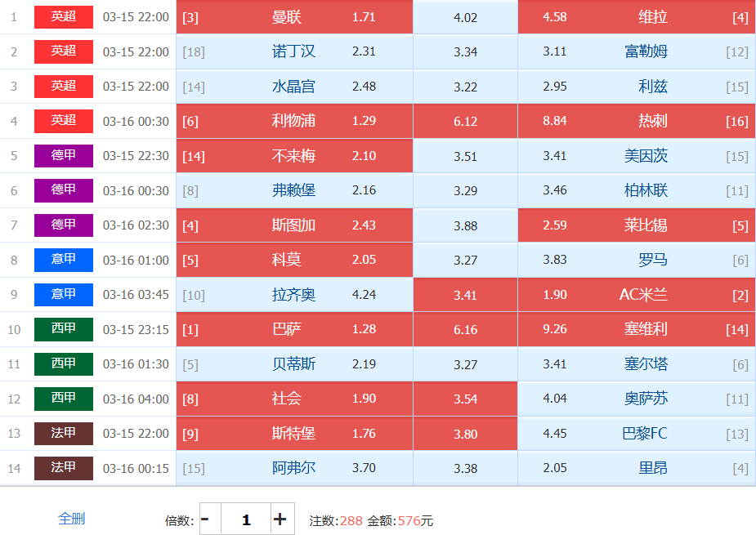Click the plus button next to 倍数
756x535 pixels.
click(280, 519)
